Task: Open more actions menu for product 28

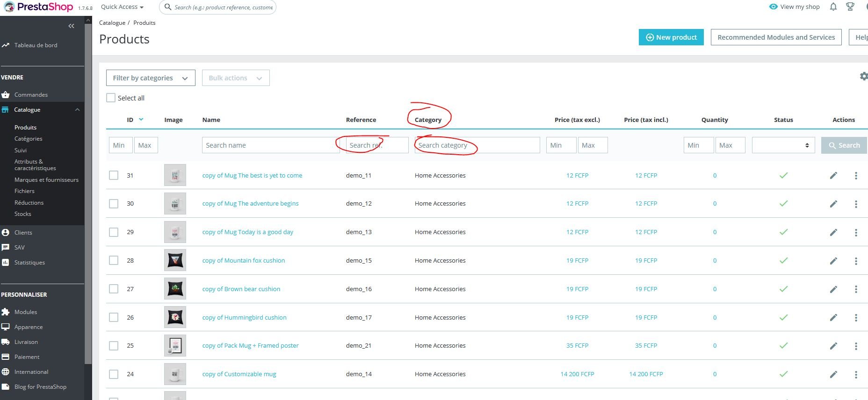Action: click(x=856, y=261)
